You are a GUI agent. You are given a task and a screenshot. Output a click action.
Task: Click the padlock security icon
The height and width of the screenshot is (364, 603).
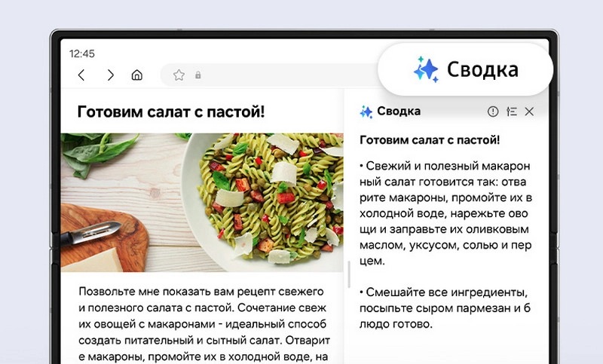coord(198,75)
